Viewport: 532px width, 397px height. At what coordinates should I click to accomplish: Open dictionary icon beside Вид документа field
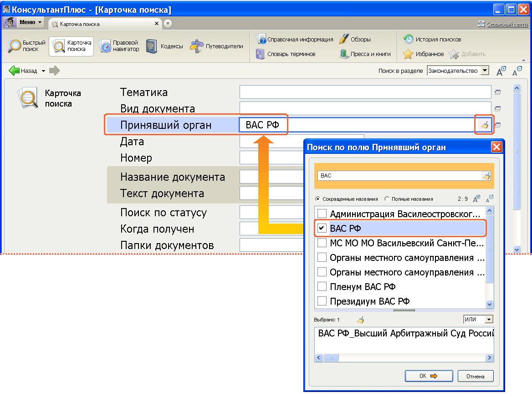pyautogui.click(x=498, y=108)
